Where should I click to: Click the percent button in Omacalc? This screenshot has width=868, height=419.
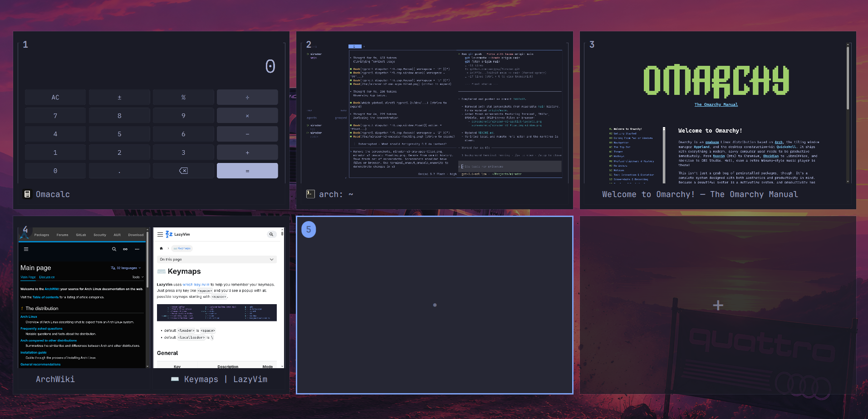click(183, 97)
